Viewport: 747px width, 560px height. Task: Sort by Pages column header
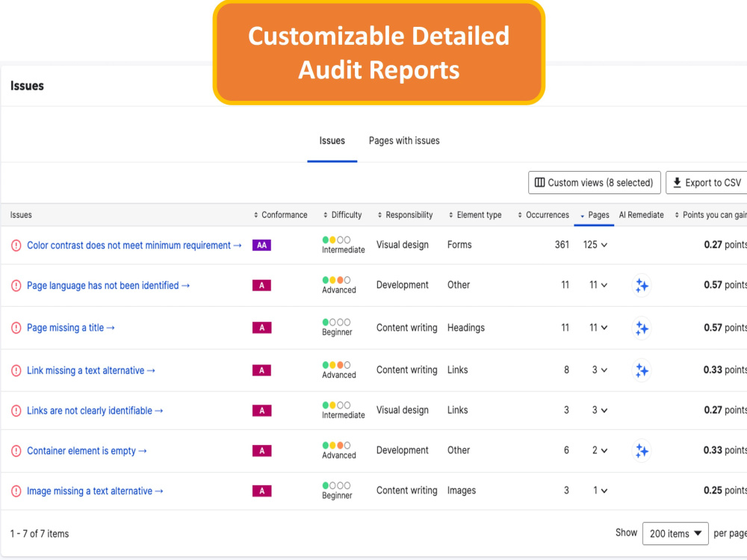point(595,215)
